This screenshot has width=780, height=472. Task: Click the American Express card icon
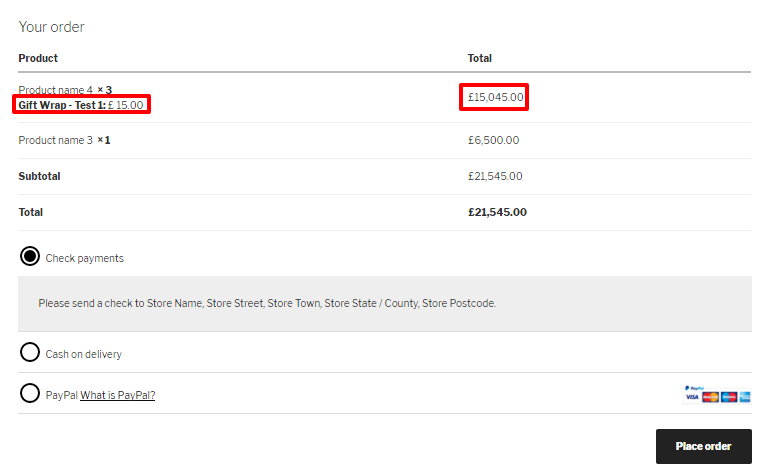[744, 397]
